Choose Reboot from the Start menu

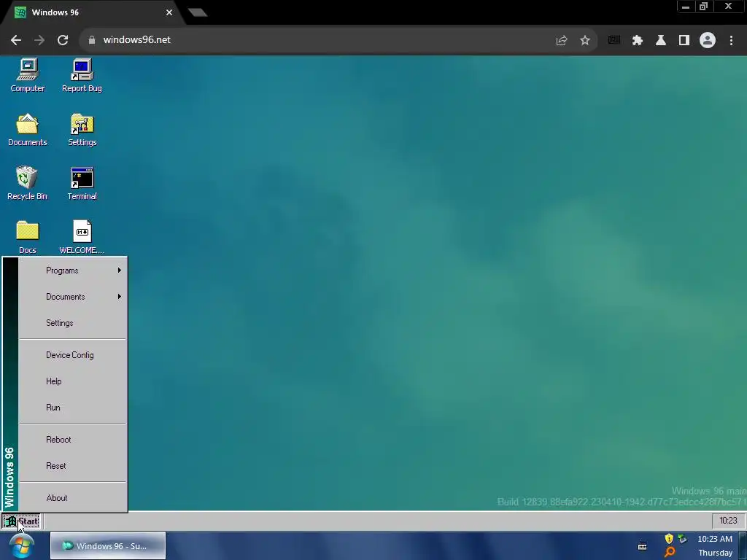(x=72, y=440)
